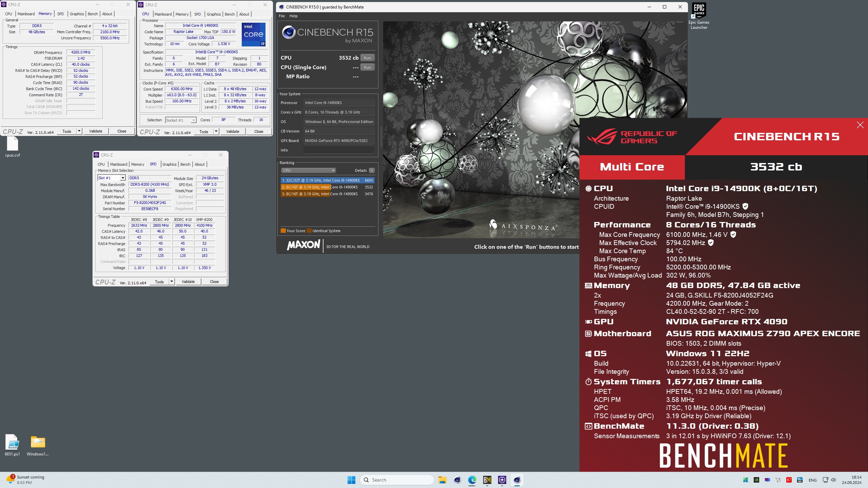This screenshot has width=868, height=488.
Task: Click the taskbar Search box
Action: point(397,480)
